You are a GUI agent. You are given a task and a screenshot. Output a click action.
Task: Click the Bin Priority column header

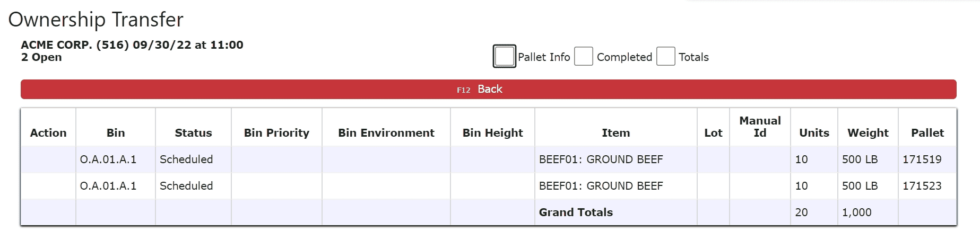[276, 132]
